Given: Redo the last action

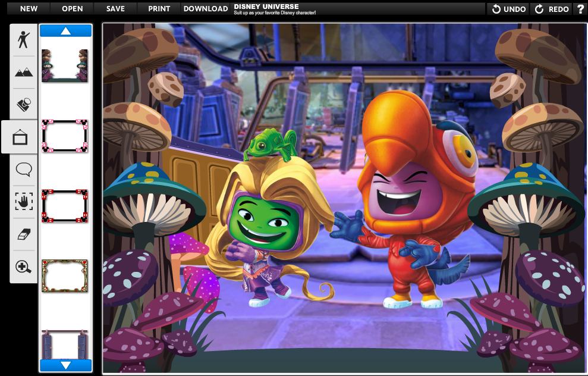Looking at the screenshot, I should tap(552, 9).
